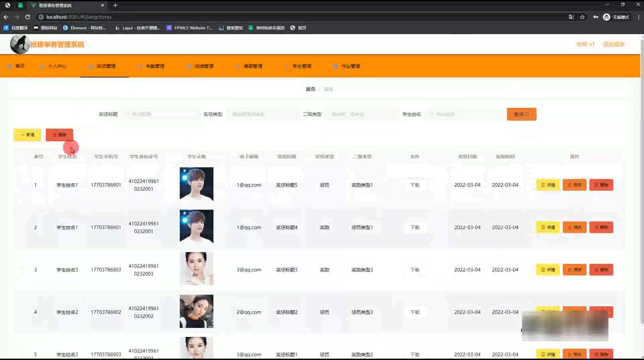
Task: Click the system logo avatar image
Action: pyautogui.click(x=20, y=44)
